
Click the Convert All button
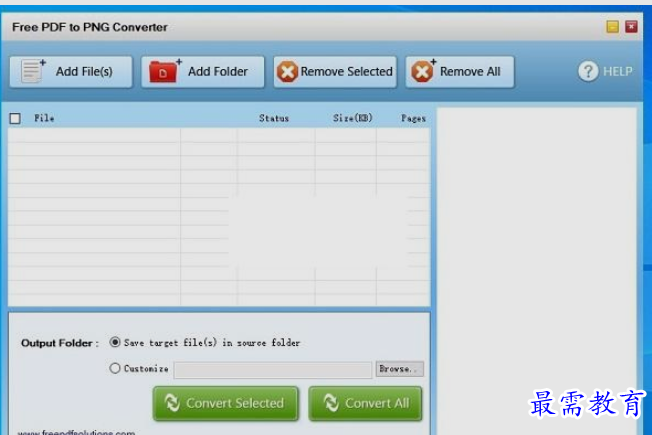click(365, 403)
